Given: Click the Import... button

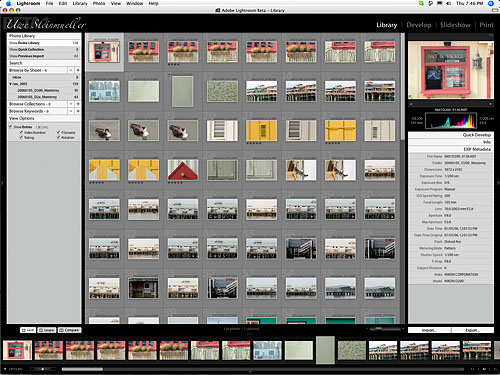Looking at the screenshot, I should [429, 330].
